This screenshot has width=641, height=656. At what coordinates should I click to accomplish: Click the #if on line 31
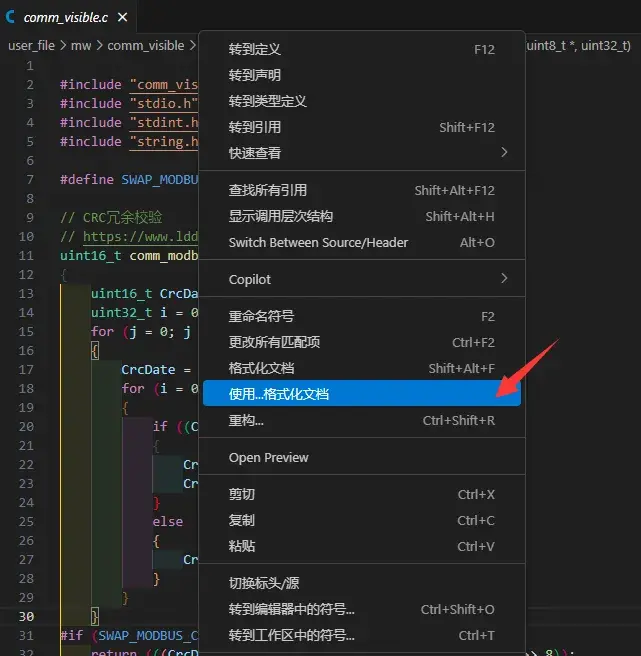(x=72, y=636)
